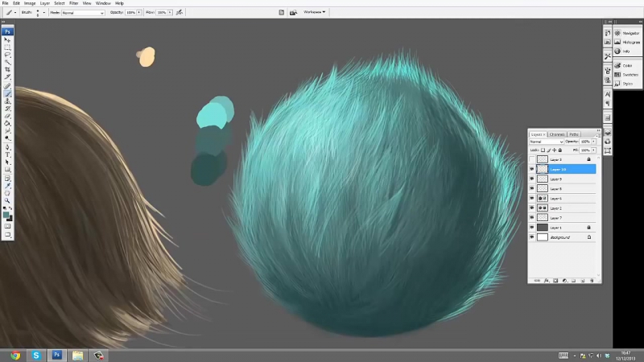This screenshot has width=644, height=362.
Task: Click the brush Opacity input field
Action: point(130,13)
